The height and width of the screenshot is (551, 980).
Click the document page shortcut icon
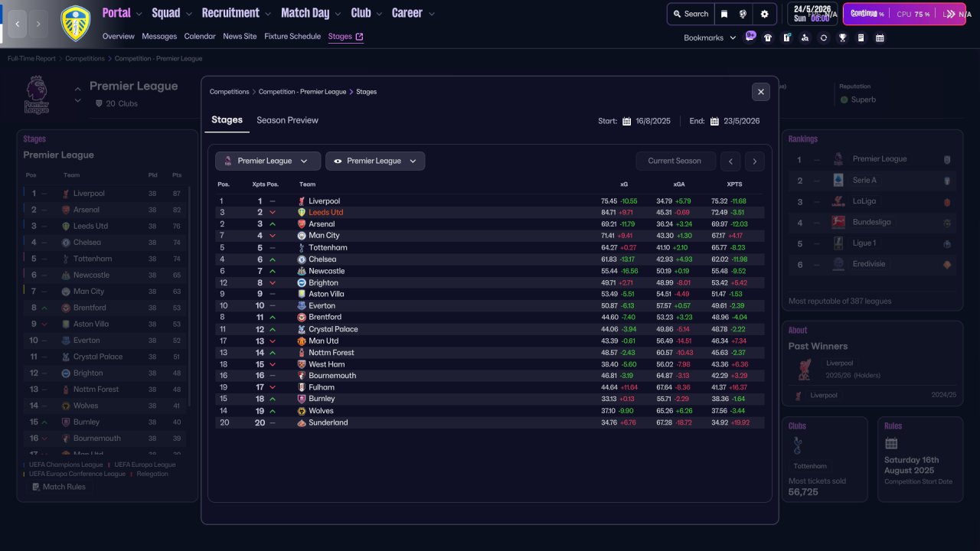861,37
